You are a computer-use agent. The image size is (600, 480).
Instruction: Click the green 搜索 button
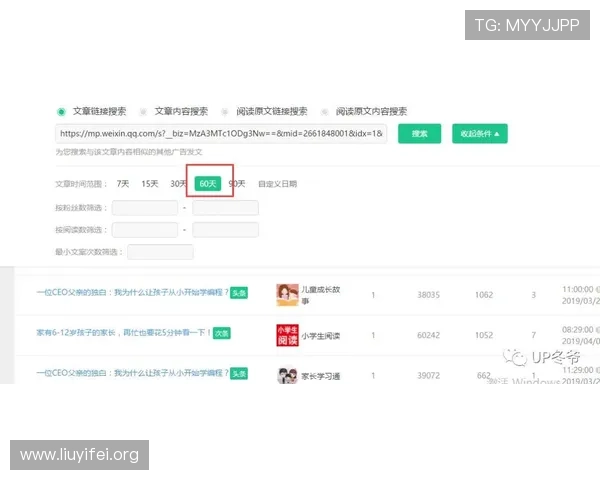tap(419, 134)
